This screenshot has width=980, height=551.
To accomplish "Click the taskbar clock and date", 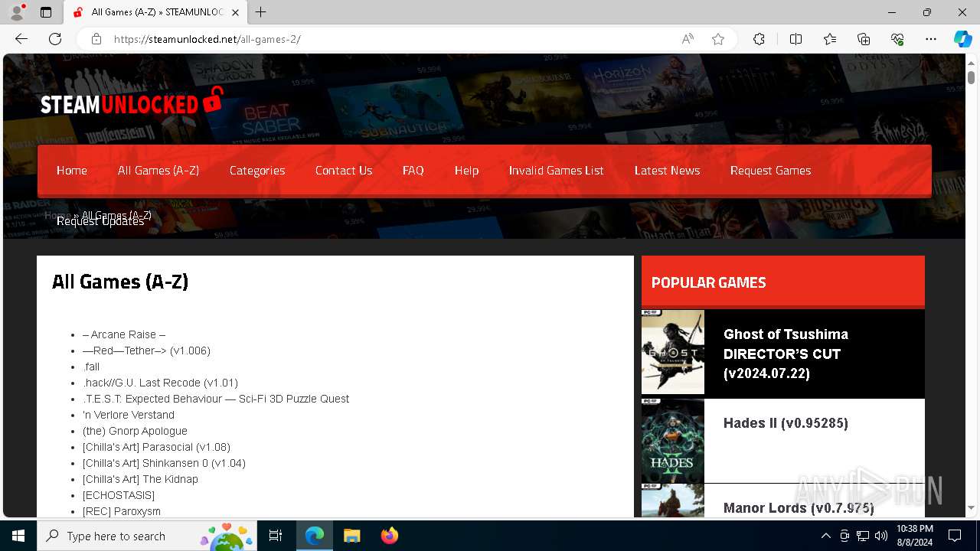I will [914, 536].
